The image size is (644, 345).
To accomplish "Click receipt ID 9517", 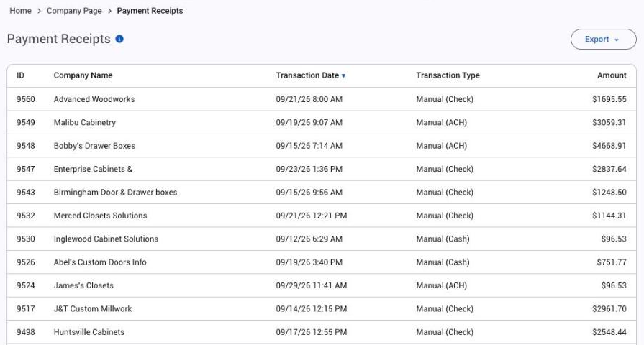I will tap(26, 309).
